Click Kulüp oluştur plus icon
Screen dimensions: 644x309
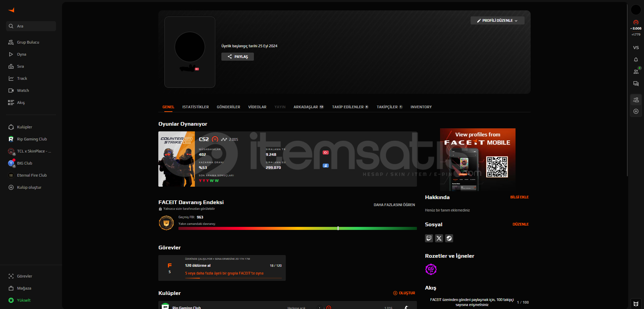[x=11, y=187]
